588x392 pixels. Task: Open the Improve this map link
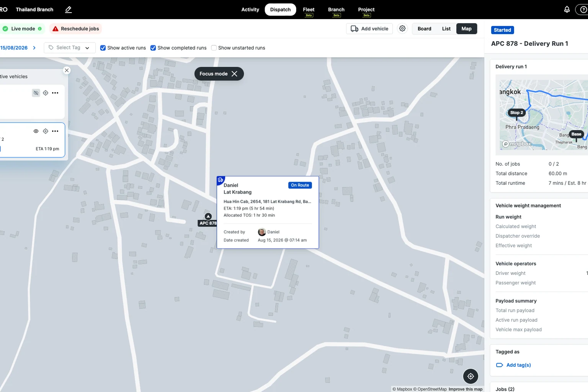pyautogui.click(x=465, y=389)
